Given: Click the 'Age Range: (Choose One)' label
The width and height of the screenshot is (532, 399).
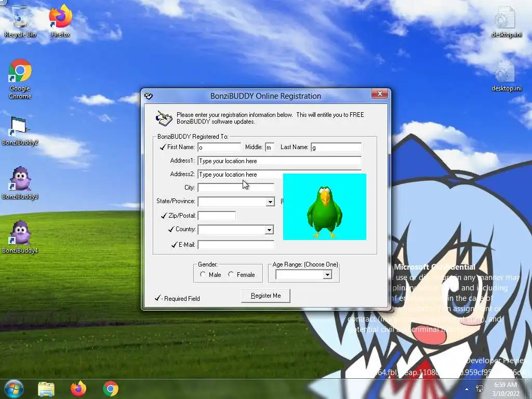Looking at the screenshot, I should pyautogui.click(x=305, y=264).
